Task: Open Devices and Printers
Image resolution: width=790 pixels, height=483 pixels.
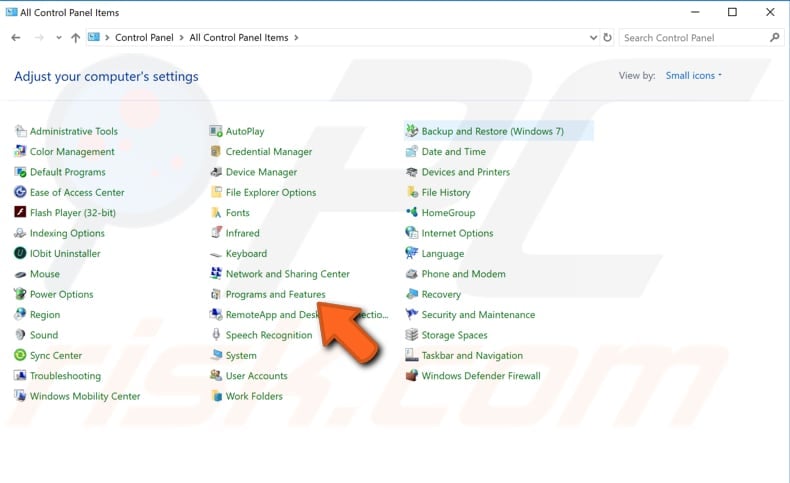Action: pyautogui.click(x=466, y=172)
